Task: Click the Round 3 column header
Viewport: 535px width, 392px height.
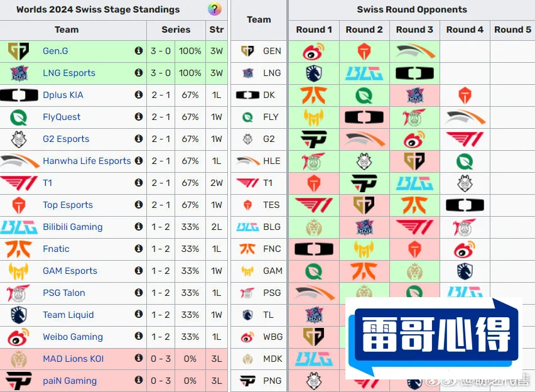Action: tap(414, 30)
